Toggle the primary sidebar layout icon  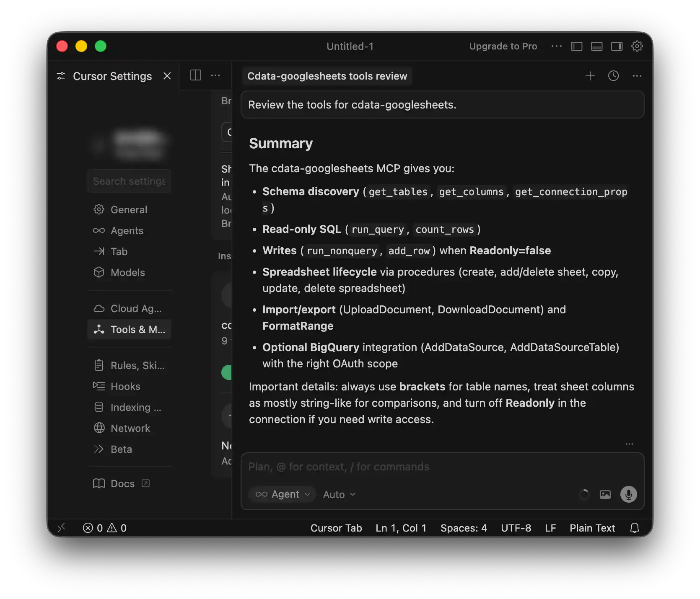point(576,46)
